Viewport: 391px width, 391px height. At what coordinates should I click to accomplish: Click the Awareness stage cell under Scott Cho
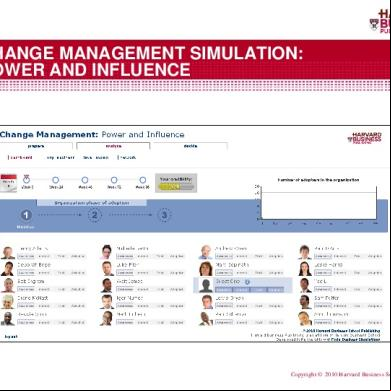point(224,290)
